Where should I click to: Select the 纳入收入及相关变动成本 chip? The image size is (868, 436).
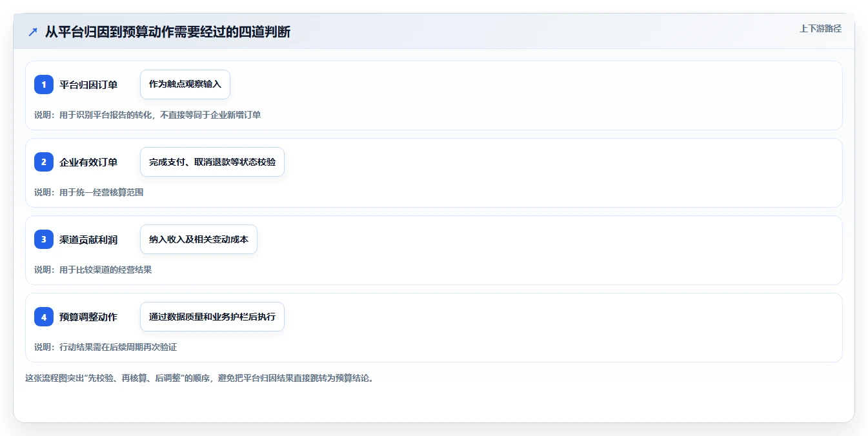(x=199, y=239)
